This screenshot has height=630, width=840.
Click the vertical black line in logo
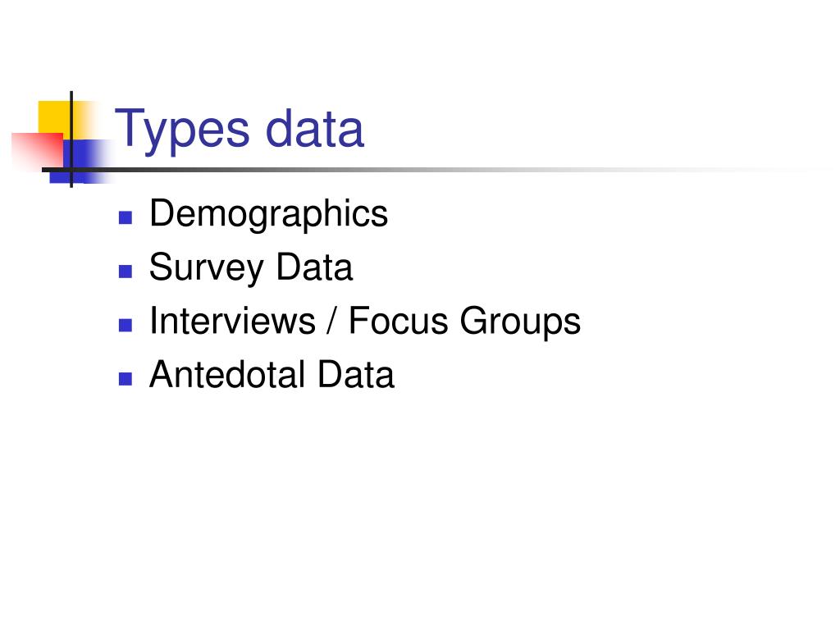[x=71, y=139]
